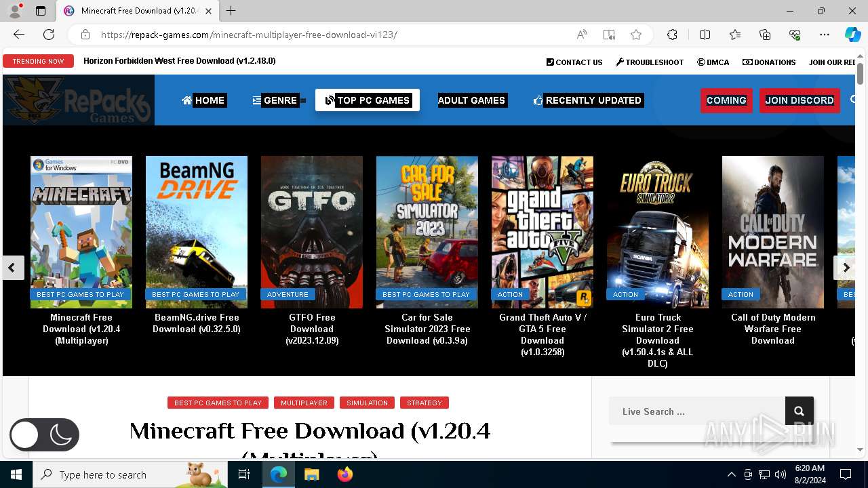This screenshot has width=868, height=488.
Task: Open Grand Theft Auto V cover
Action: click(x=542, y=232)
